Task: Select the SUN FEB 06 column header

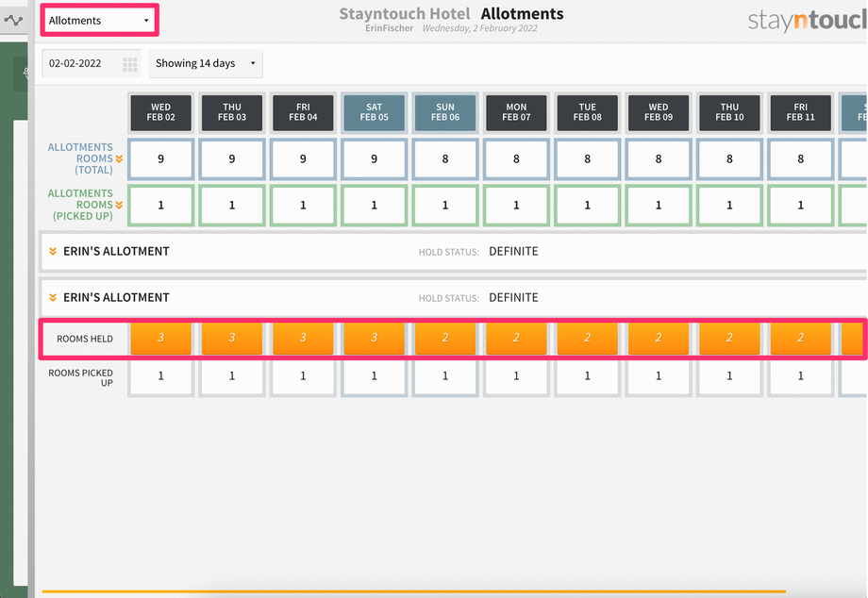Action: 445,113
